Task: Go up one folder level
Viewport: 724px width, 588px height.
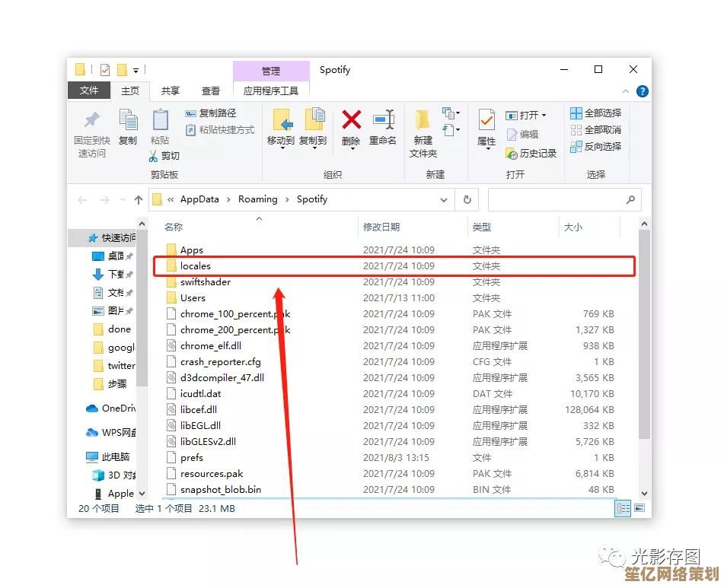Action: coord(138,200)
